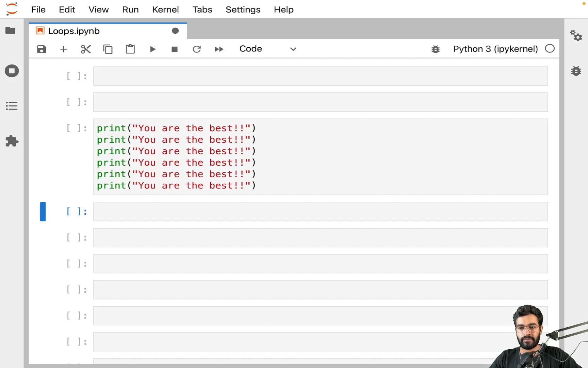Open the Tabs menu
Image resolution: width=588 pixels, height=368 pixels.
pyautogui.click(x=202, y=10)
